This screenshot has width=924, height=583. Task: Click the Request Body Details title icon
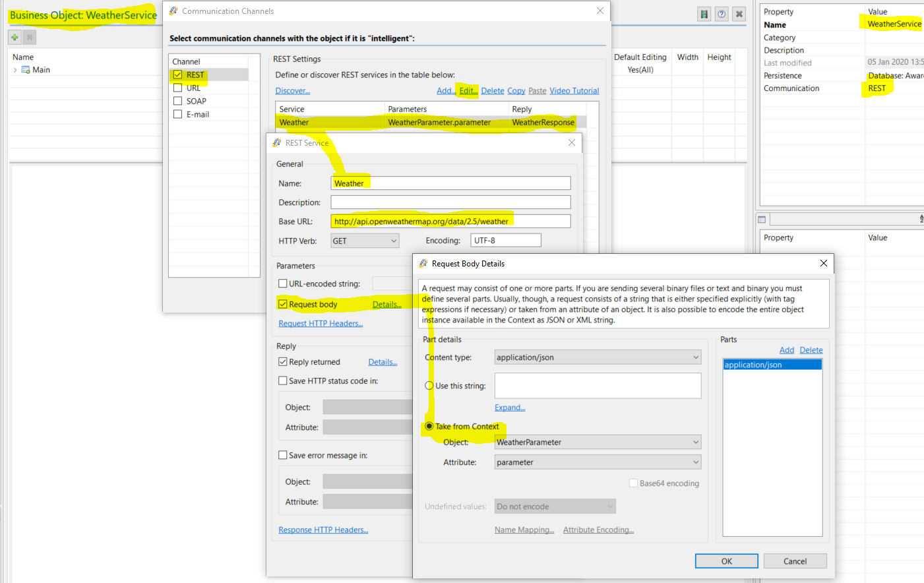(x=423, y=263)
